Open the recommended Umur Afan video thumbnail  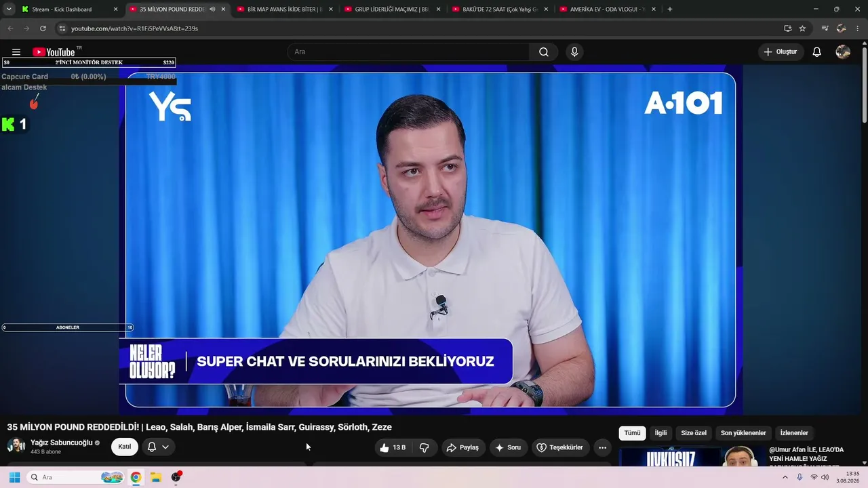pos(692,457)
